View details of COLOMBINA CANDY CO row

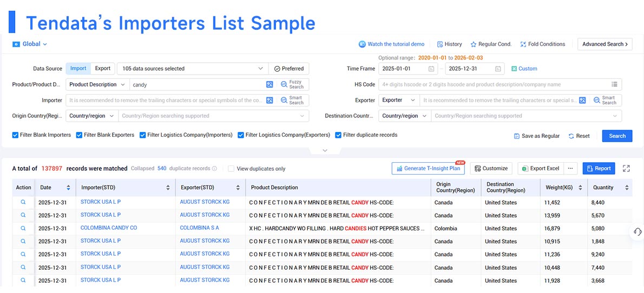click(23, 228)
